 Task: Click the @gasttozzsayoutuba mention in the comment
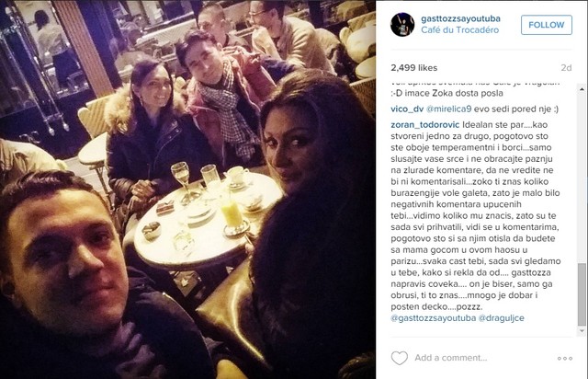click(433, 318)
